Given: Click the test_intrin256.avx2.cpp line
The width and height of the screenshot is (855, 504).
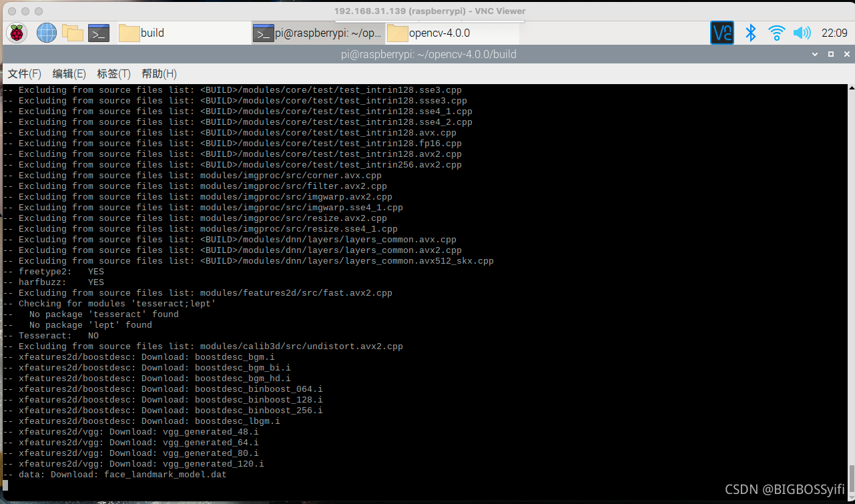Looking at the screenshot, I should [x=232, y=165].
